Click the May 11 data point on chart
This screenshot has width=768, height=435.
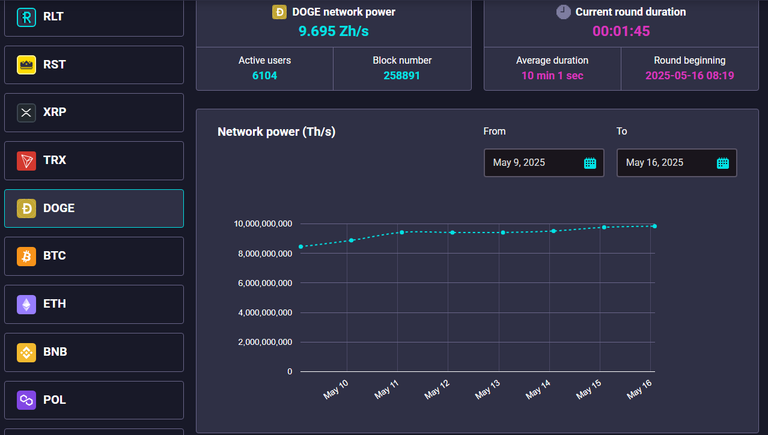click(402, 232)
